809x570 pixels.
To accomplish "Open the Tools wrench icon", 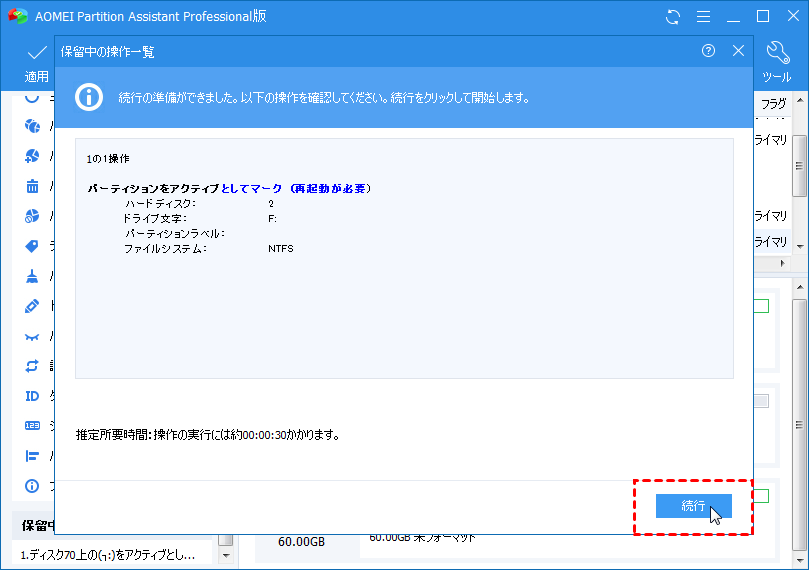I will point(778,53).
